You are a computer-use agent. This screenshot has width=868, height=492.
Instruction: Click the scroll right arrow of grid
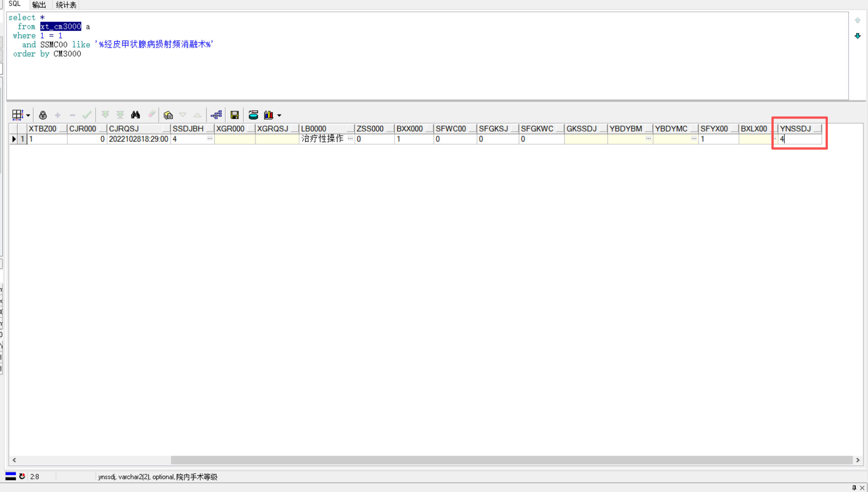[858, 460]
